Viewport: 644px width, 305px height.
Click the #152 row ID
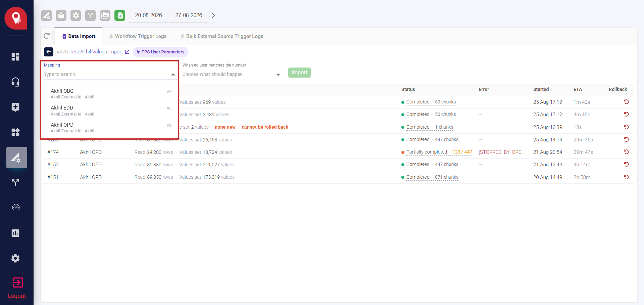[x=53, y=165]
